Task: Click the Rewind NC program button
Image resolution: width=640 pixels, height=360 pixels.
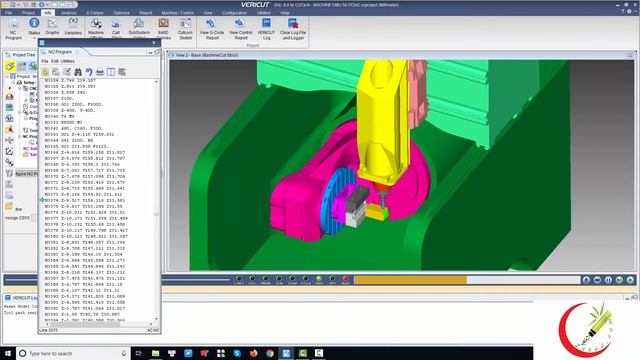Action: 597,280
